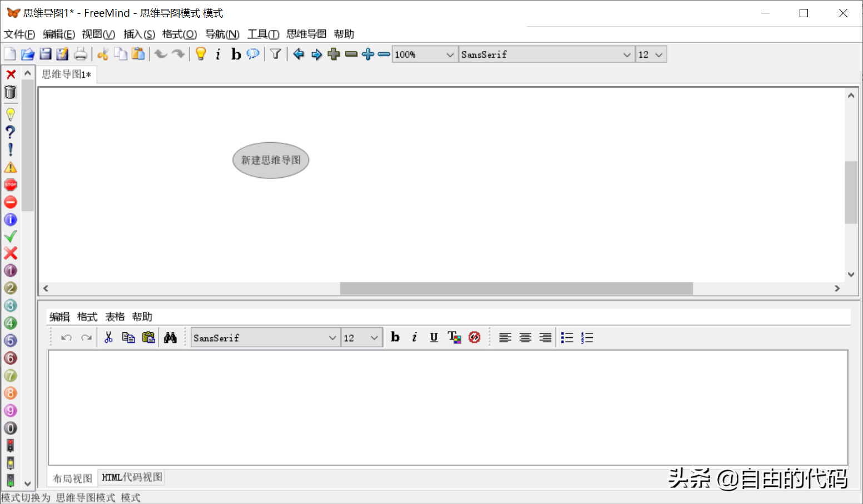Remove all icons with trash can

[x=11, y=92]
